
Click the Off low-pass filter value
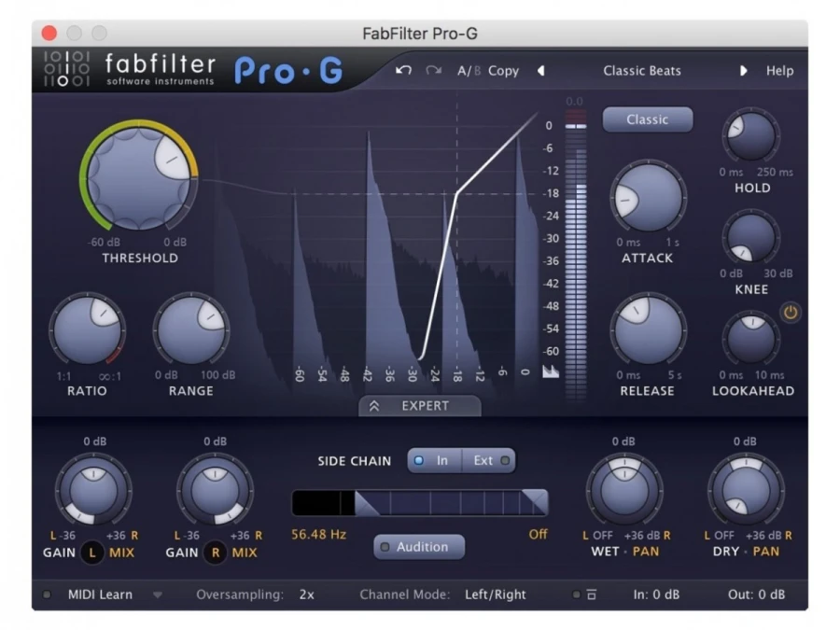(x=538, y=534)
